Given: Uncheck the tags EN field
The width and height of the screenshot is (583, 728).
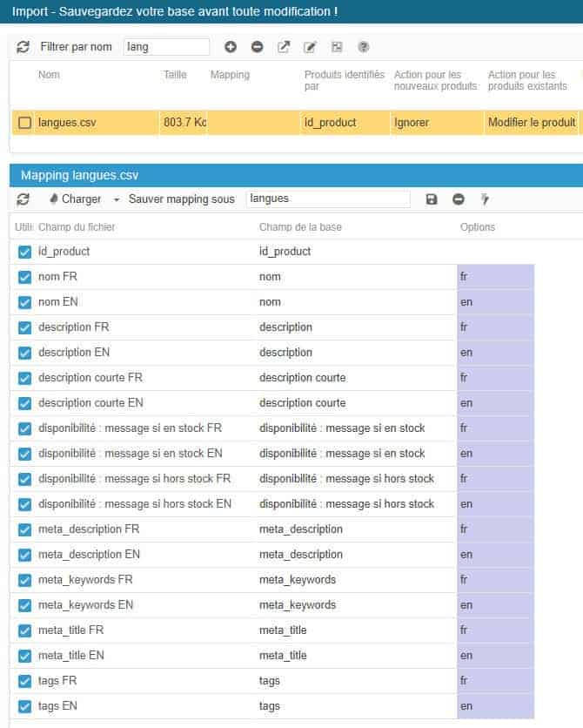Looking at the screenshot, I should point(24,706).
